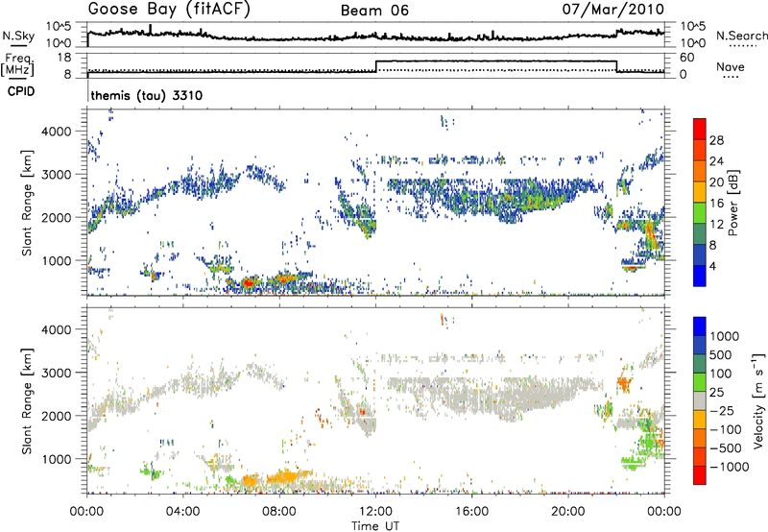Select the '3000' tick in the power panel
Viewport: 768px width, 532px height.
pyautogui.click(x=56, y=175)
